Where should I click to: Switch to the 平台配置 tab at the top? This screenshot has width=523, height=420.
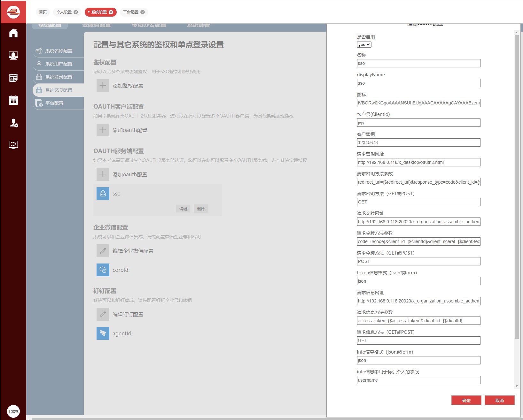point(131,12)
